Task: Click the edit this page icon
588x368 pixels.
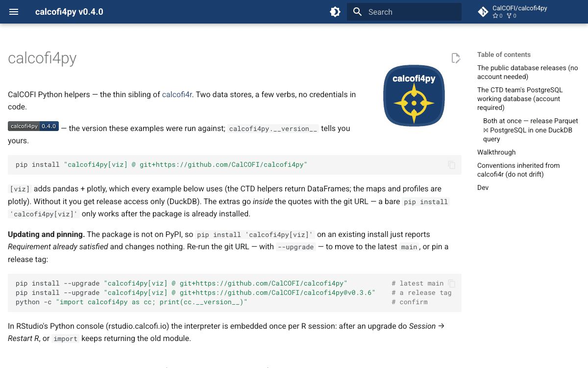Action: pos(456,58)
